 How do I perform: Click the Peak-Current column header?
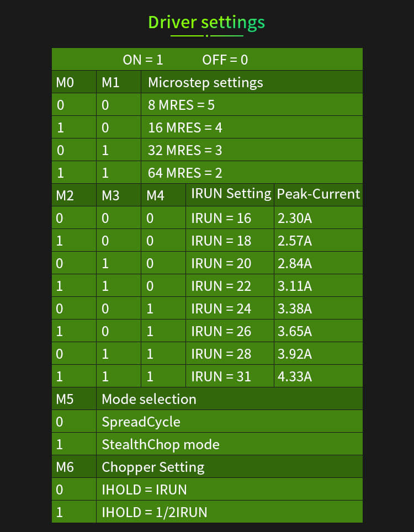click(x=319, y=194)
